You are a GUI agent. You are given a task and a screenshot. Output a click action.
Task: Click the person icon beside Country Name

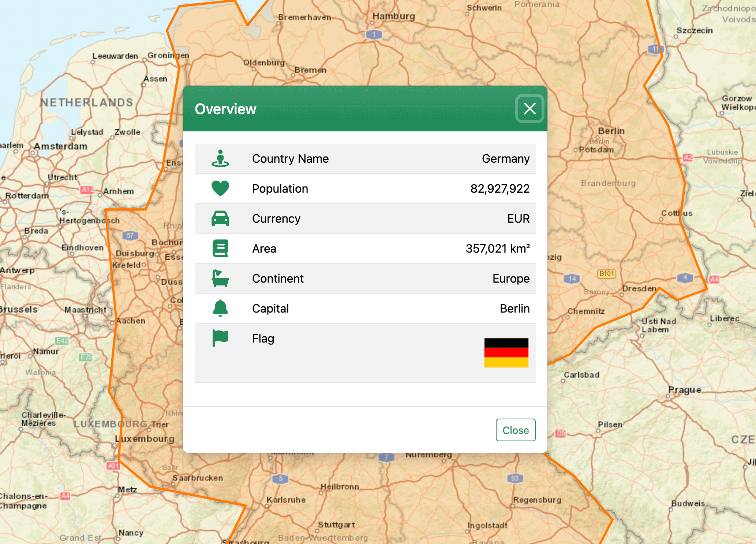pyautogui.click(x=220, y=158)
